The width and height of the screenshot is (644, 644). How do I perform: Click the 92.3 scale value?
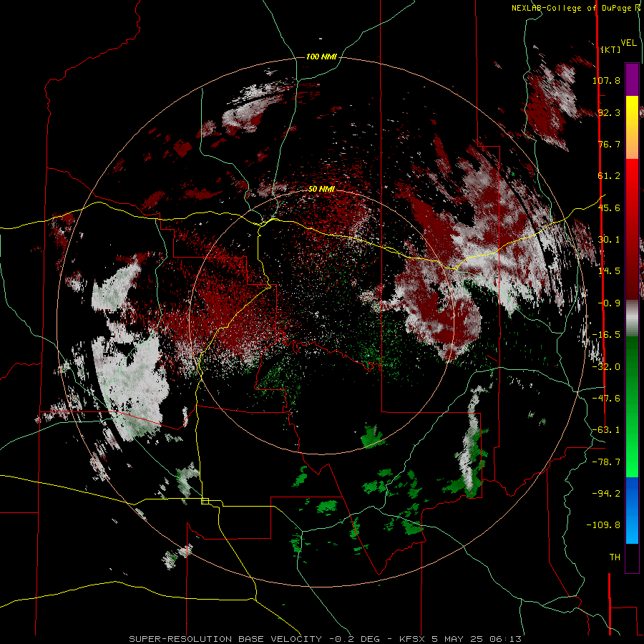609,112
